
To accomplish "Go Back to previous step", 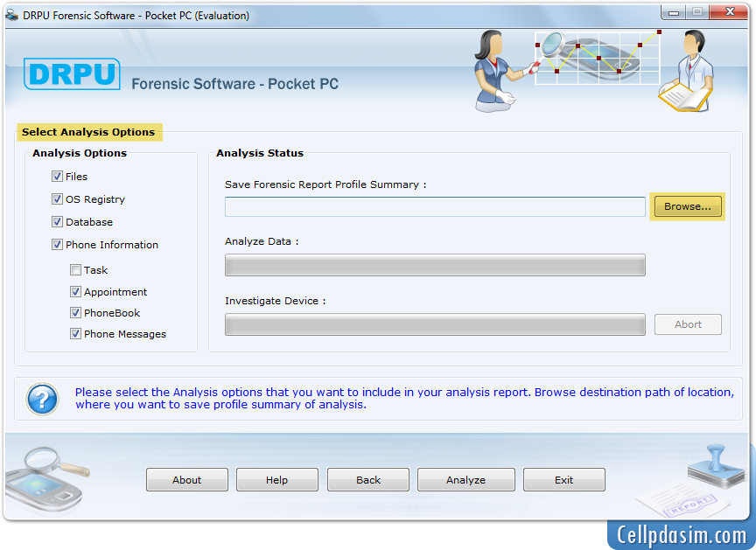I will (368, 480).
